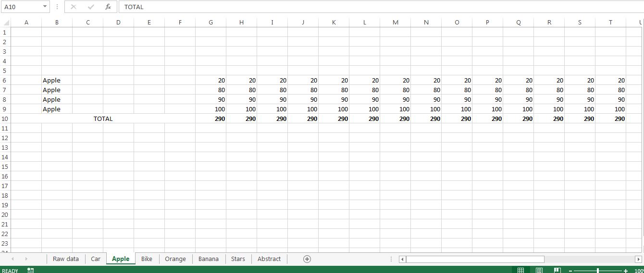Image resolution: width=644 pixels, height=273 pixels.
Task: Select column T header
Action: [x=610, y=23]
